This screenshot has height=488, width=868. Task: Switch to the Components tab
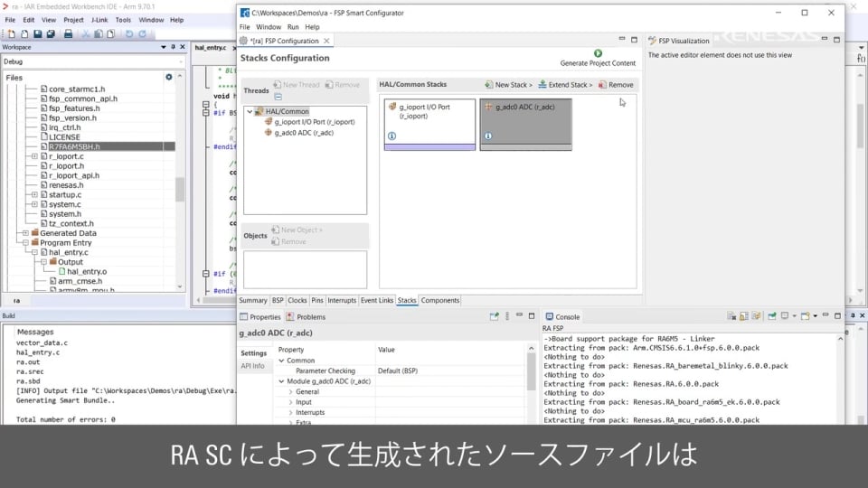click(440, 300)
